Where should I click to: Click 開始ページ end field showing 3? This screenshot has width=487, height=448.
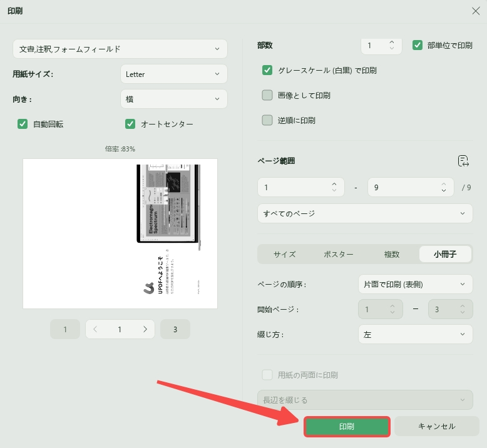coord(450,309)
